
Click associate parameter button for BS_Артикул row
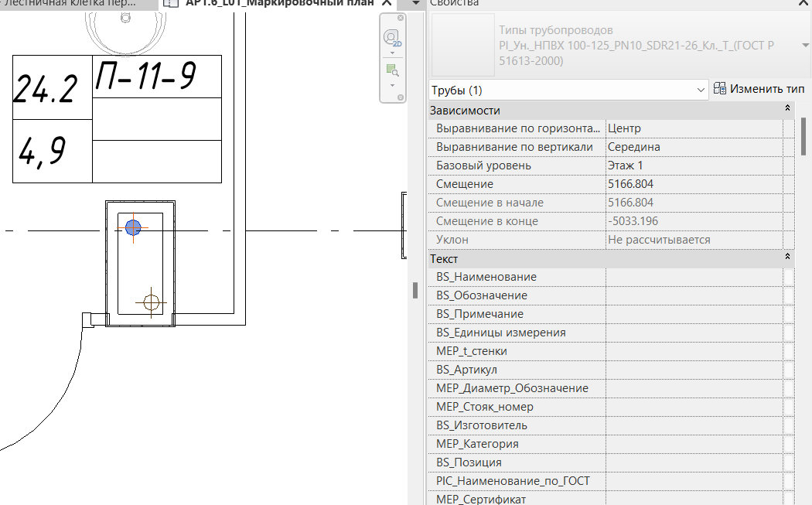point(789,370)
